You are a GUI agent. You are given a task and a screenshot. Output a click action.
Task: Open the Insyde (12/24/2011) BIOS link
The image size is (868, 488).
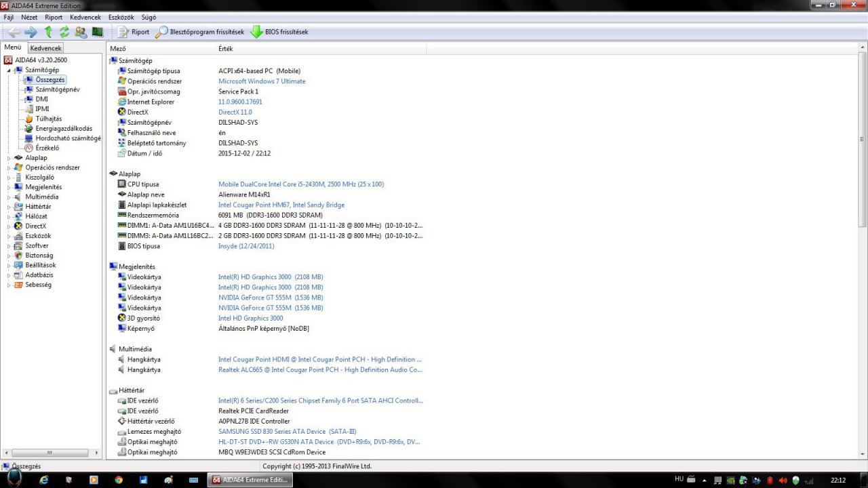[246, 246]
